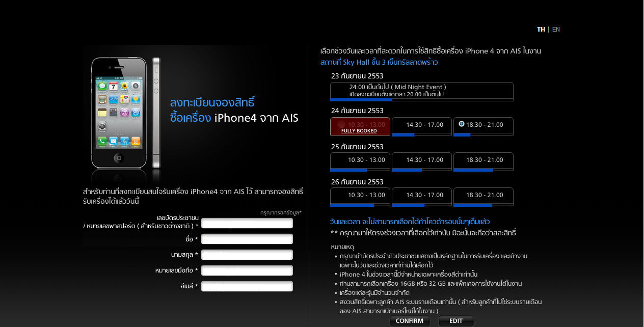The height and width of the screenshot is (327, 644).
Task: Click into the ชื่อ (first name) field
Action: (x=247, y=239)
